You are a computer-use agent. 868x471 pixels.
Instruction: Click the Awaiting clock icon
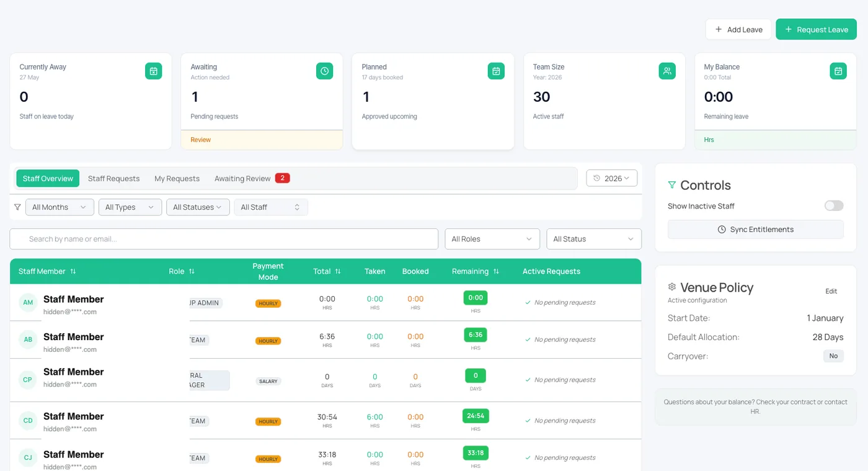tap(324, 71)
